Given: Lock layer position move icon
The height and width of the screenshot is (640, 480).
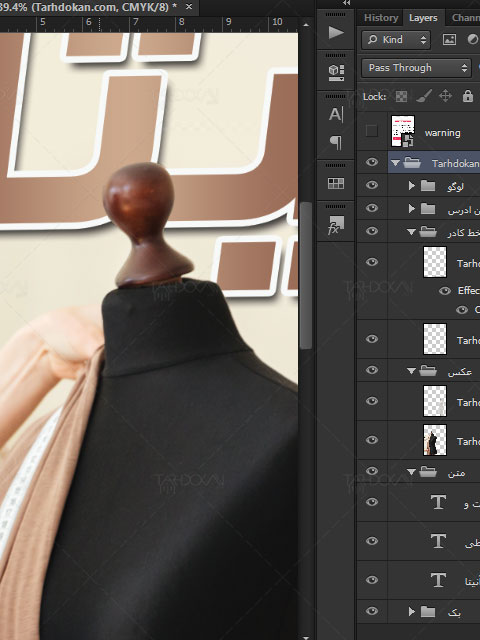Looking at the screenshot, I should (x=445, y=96).
